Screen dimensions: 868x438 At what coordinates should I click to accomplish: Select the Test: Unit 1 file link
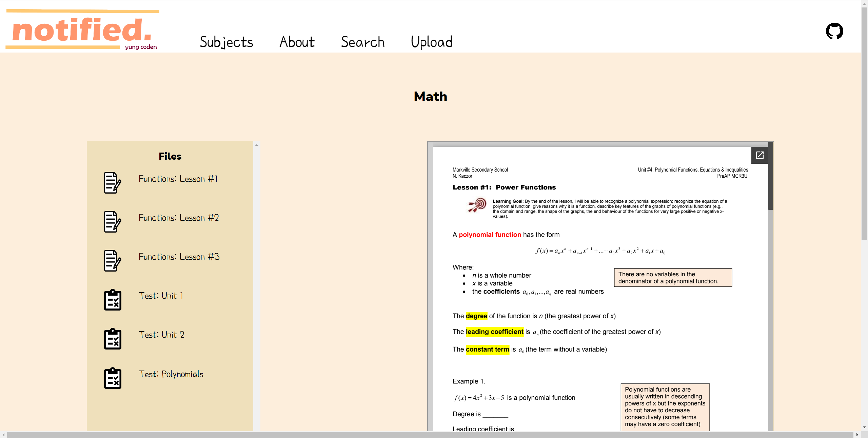click(161, 296)
